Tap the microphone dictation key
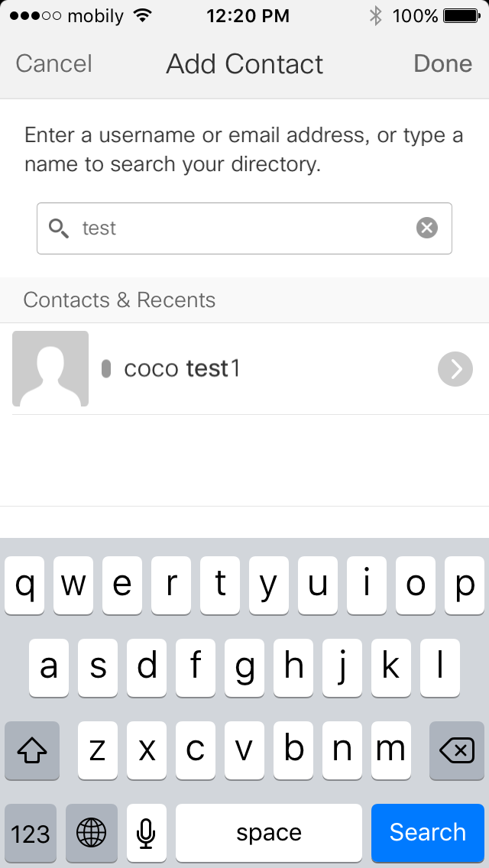Screen dimensions: 489x868 146,832
